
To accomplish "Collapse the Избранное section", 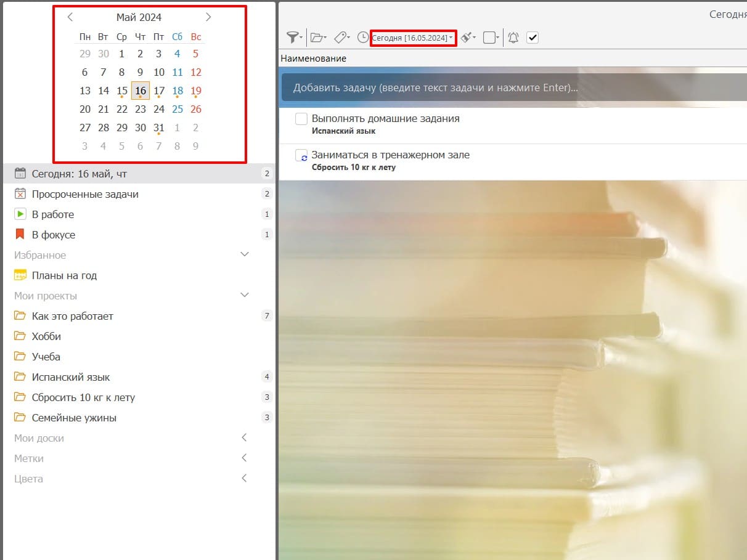I will click(244, 254).
